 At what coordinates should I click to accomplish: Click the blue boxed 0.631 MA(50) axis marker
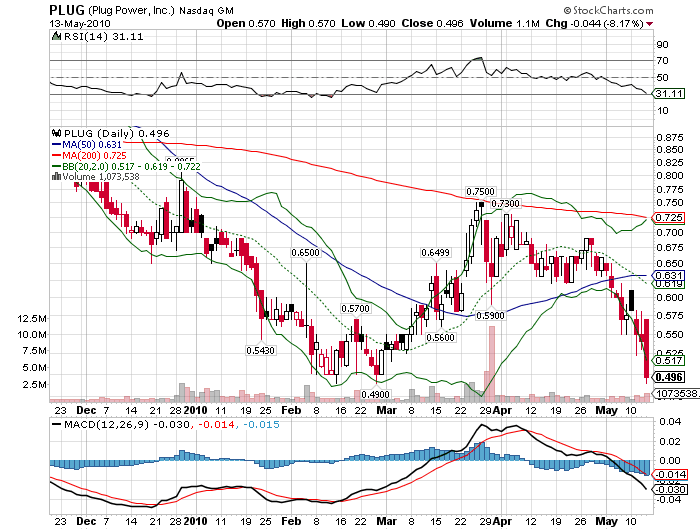(x=669, y=275)
